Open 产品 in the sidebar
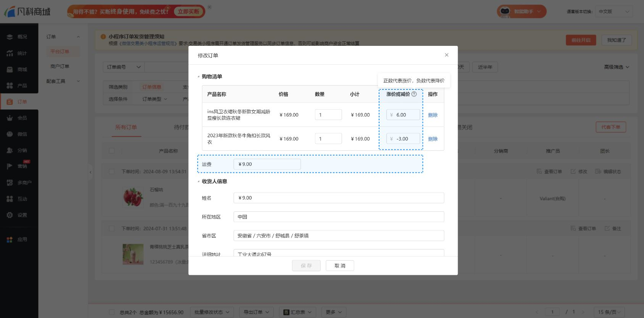 click(x=19, y=86)
